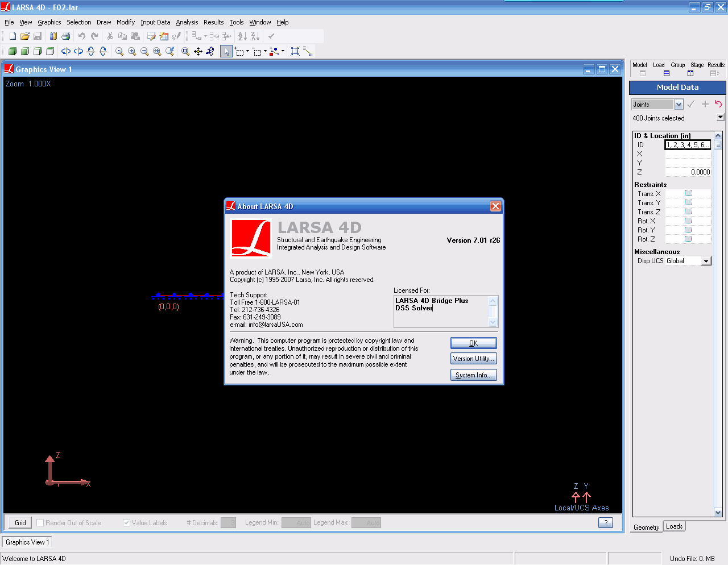The image size is (728, 565).
Task: Sort descending with the Z-A icon
Action: (255, 36)
